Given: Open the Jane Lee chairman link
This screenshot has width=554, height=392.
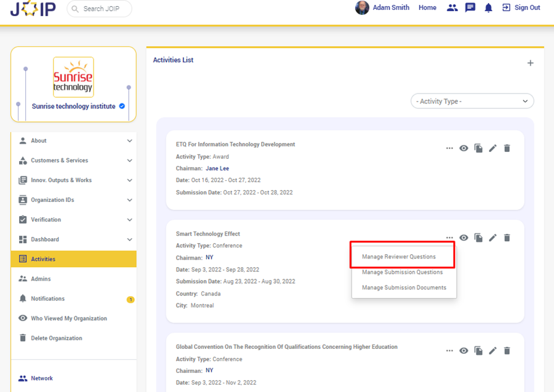Looking at the screenshot, I should pyautogui.click(x=217, y=169).
